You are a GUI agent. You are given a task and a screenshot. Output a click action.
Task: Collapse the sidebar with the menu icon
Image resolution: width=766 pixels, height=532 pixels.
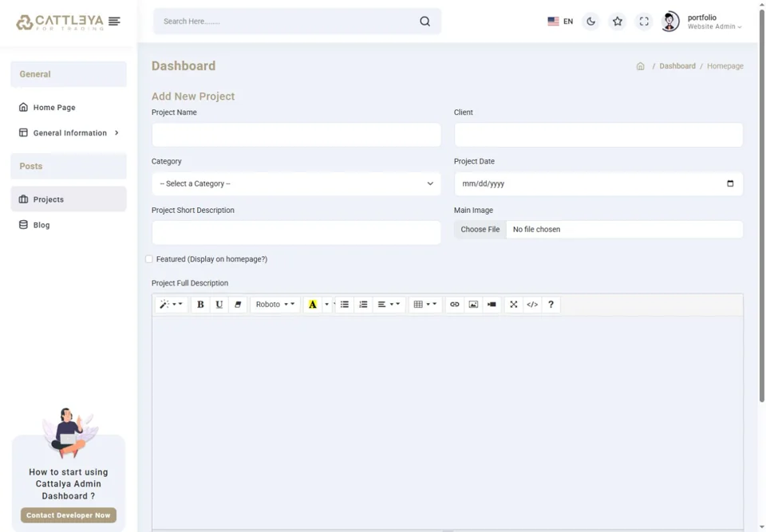click(x=114, y=21)
